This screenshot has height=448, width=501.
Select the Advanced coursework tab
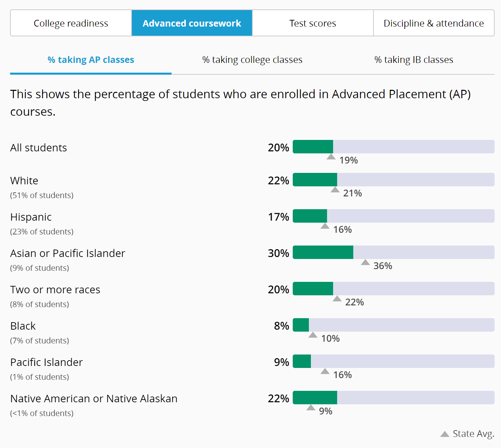[x=192, y=23]
